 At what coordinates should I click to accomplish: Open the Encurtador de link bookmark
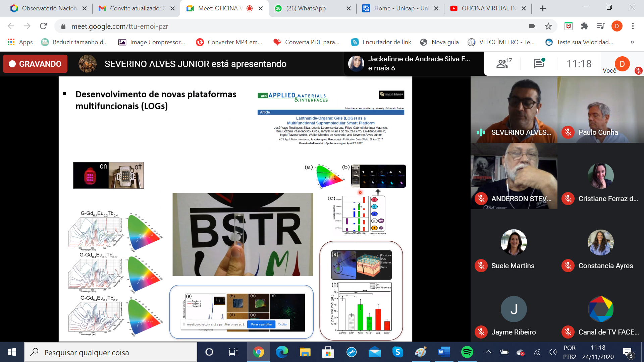381,42
